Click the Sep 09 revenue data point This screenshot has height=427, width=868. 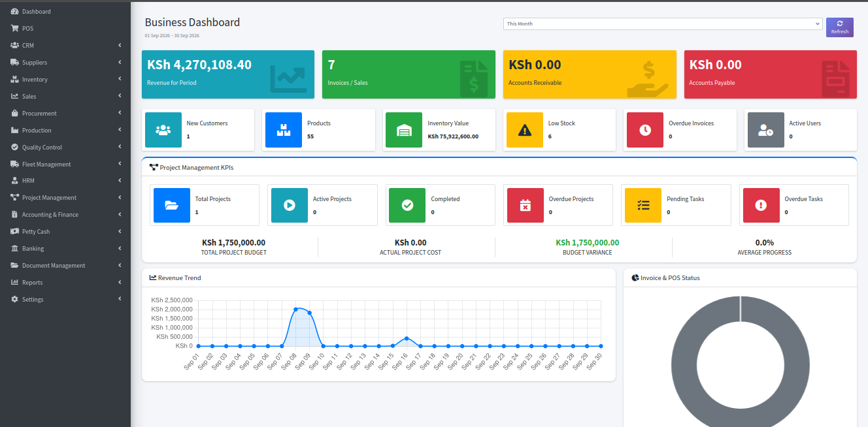310,313
